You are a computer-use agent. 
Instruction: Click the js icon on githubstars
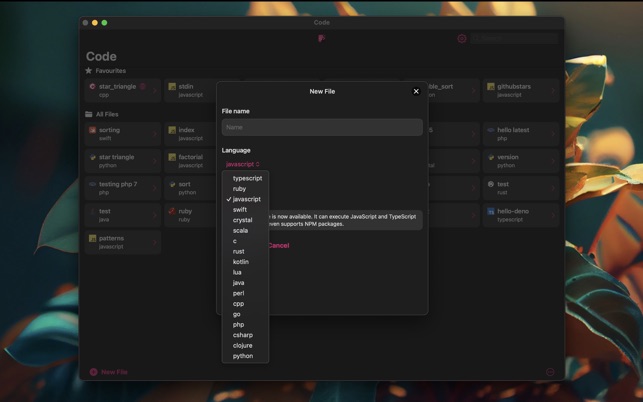491,87
